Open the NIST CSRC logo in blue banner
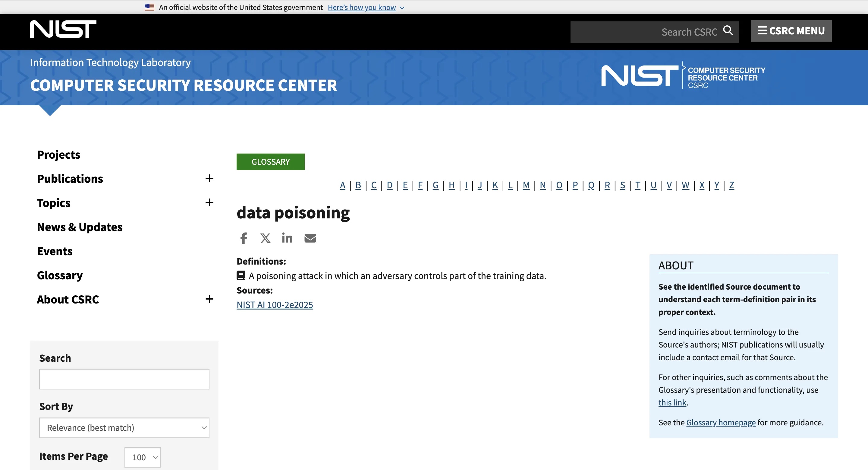 (x=683, y=75)
